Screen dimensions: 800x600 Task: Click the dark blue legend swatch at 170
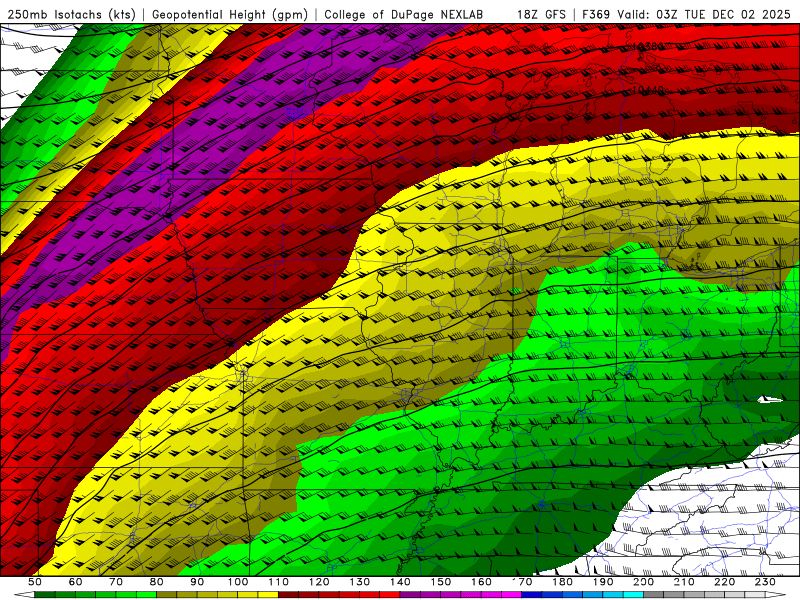532,595
